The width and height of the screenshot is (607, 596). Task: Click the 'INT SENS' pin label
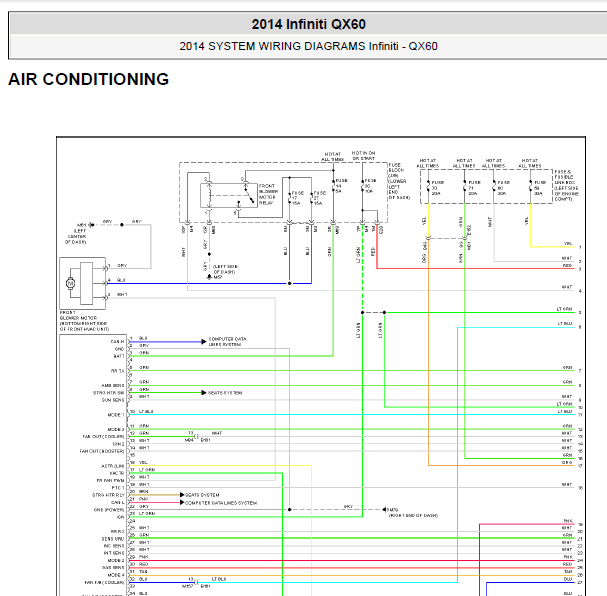coord(114,553)
